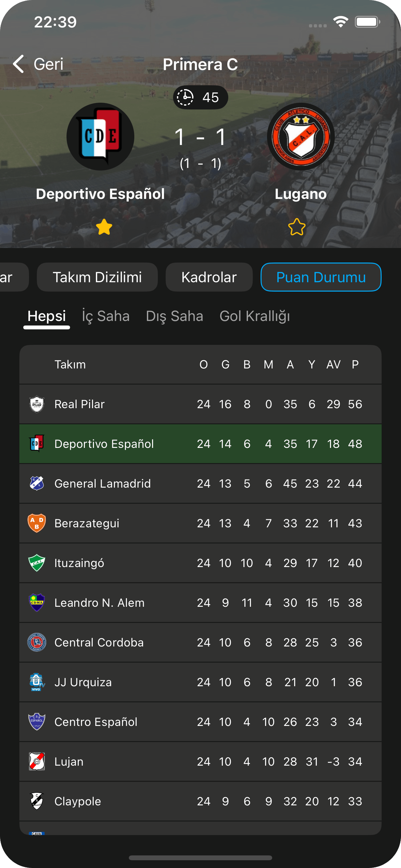Tap the Central Cordoba round crest
The height and width of the screenshot is (868, 401).
coord(37,642)
